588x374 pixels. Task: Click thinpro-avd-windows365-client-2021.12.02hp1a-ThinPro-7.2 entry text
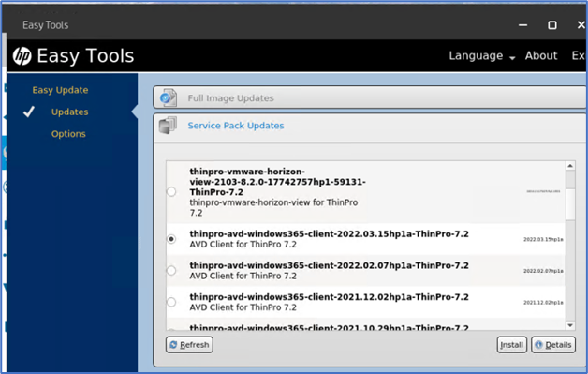click(329, 297)
